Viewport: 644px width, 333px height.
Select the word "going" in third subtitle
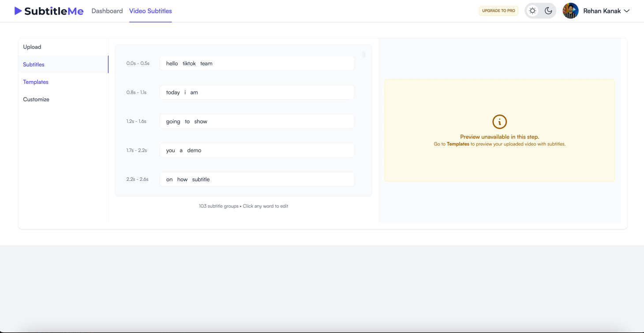click(173, 121)
